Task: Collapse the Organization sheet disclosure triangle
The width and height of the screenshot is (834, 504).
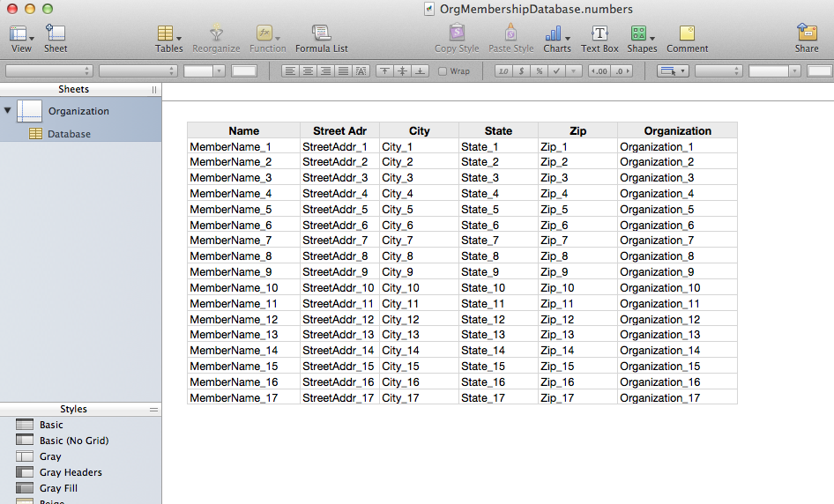Action: tap(7, 111)
